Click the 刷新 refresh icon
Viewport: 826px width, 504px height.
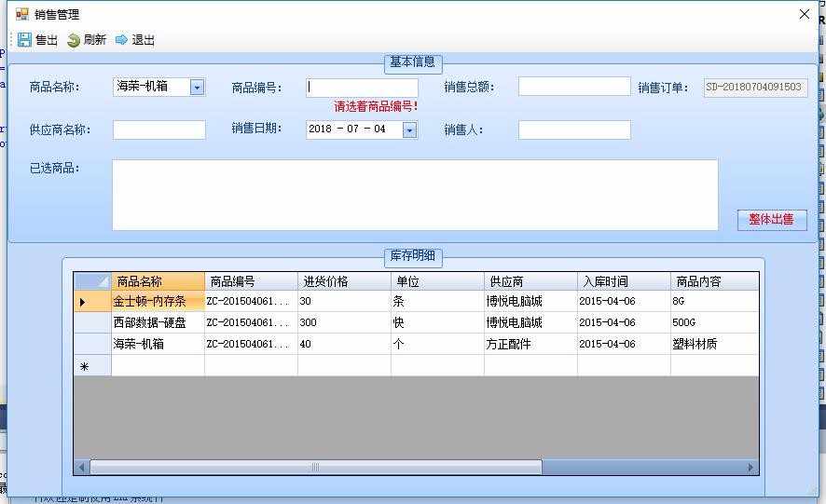(74, 40)
